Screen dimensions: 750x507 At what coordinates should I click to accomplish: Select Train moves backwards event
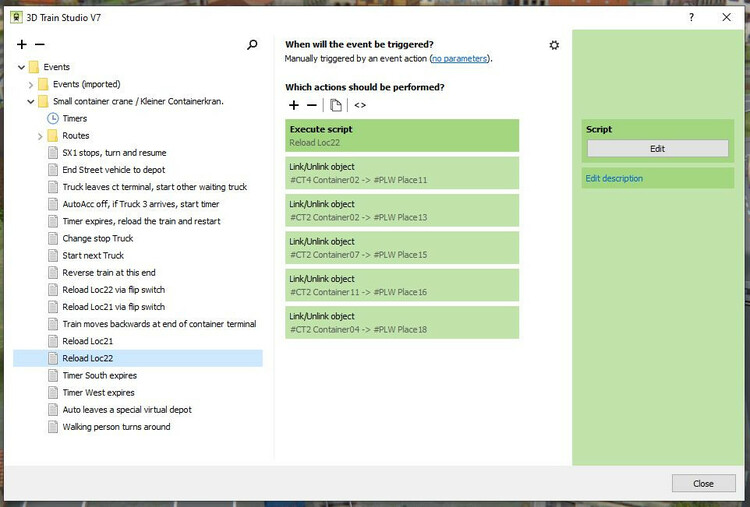point(159,324)
